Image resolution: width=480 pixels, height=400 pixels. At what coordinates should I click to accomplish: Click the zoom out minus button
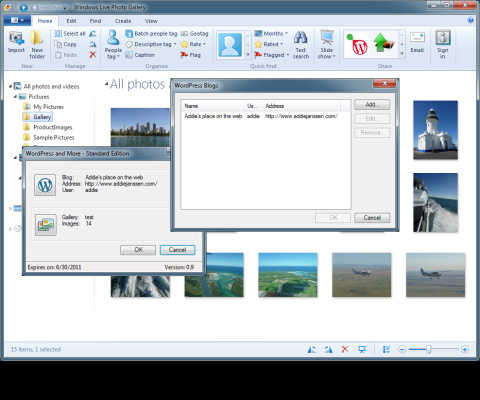(x=402, y=349)
